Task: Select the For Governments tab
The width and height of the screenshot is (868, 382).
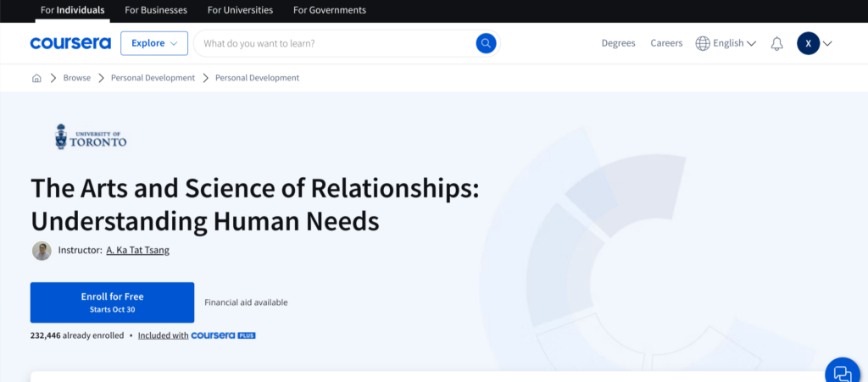Action: pos(330,10)
